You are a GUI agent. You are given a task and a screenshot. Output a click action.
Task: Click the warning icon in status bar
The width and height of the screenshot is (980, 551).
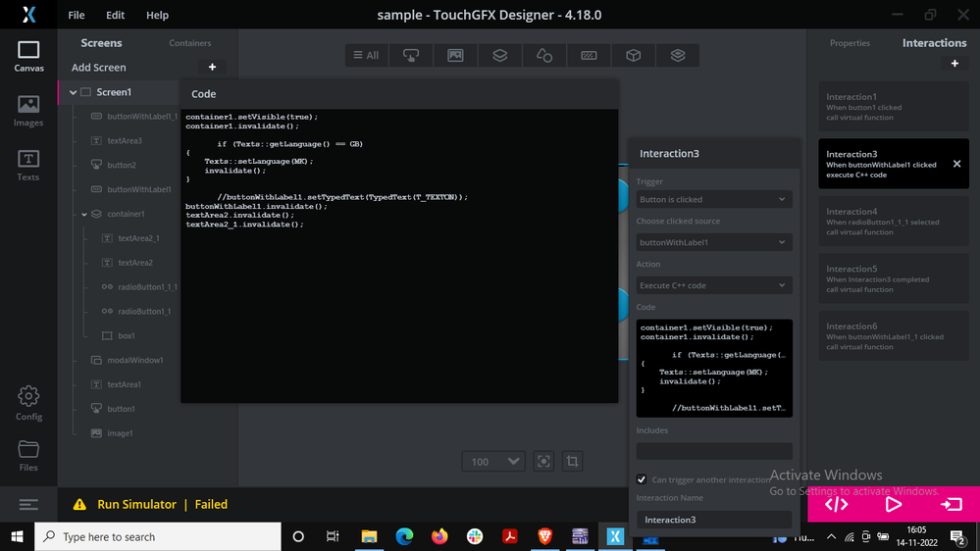pos(79,504)
